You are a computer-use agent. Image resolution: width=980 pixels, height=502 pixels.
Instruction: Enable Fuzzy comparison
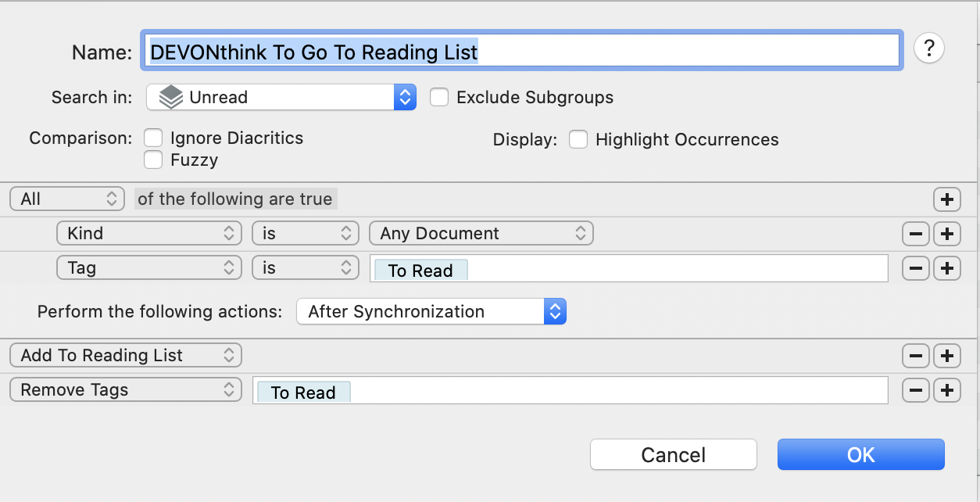[153, 160]
